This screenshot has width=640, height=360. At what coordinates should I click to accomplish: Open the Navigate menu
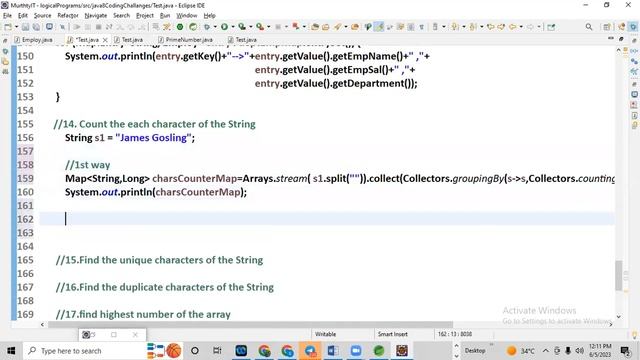pyautogui.click(x=96, y=16)
